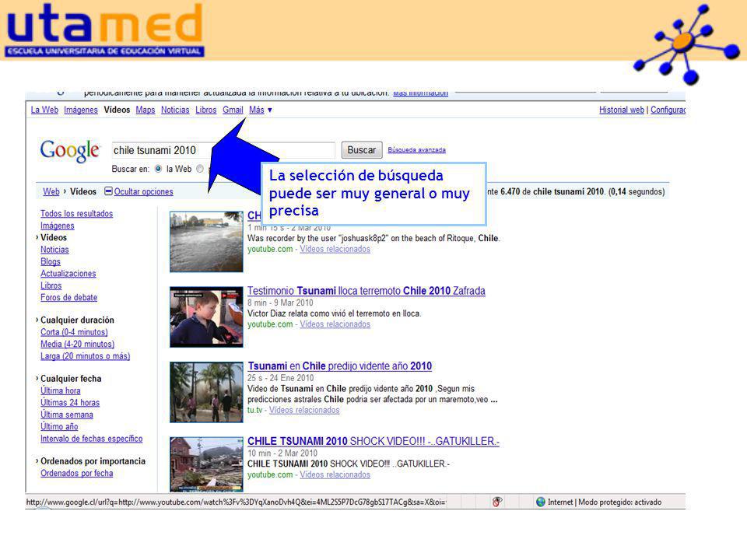The height and width of the screenshot is (560, 747).
Task: Click the Buscar button
Action: point(362,150)
